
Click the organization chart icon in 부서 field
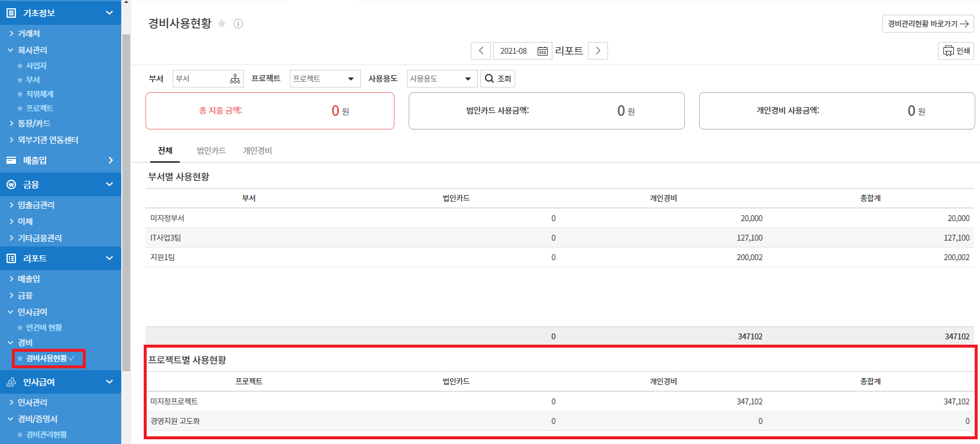235,79
